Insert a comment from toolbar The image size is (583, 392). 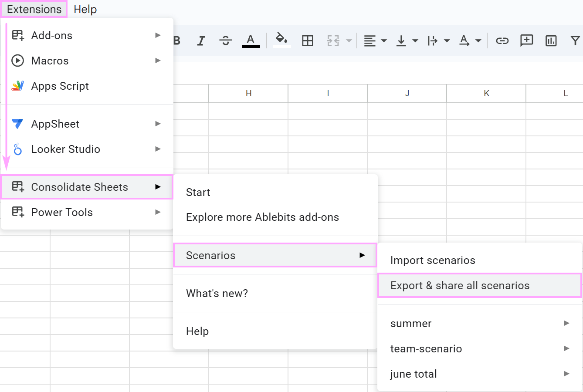(526, 41)
